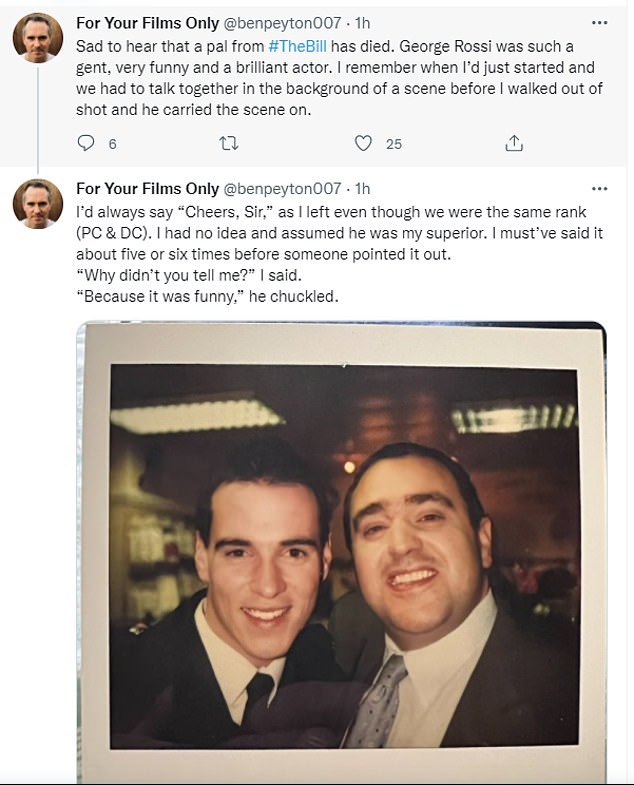This screenshot has height=785, width=634.
Task: Click the reply count of 6
Action: point(112,144)
